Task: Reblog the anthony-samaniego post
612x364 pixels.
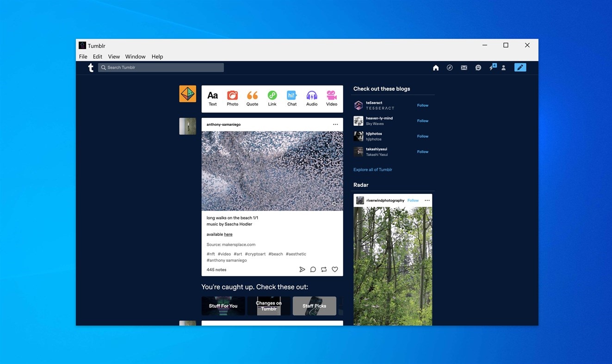Action: coord(324,269)
